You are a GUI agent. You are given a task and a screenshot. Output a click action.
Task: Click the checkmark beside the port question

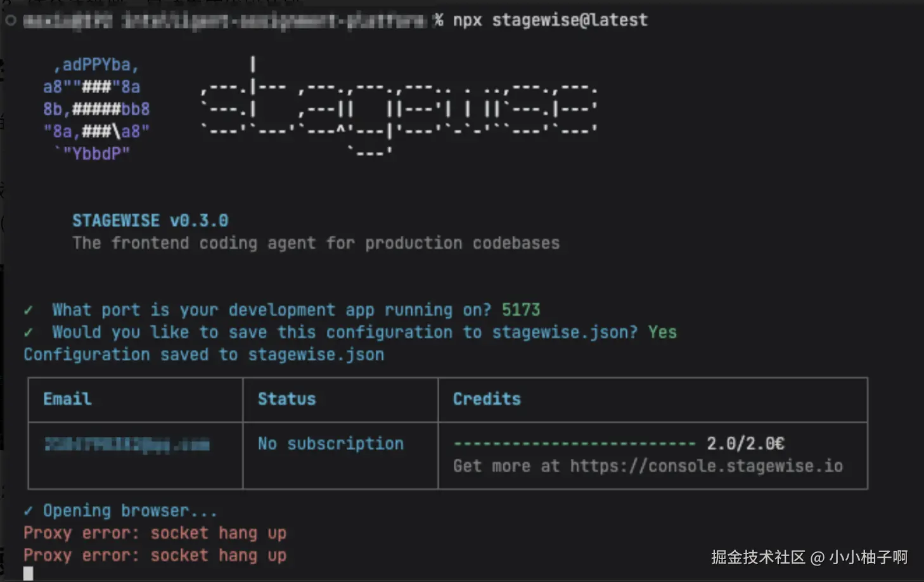coord(29,310)
